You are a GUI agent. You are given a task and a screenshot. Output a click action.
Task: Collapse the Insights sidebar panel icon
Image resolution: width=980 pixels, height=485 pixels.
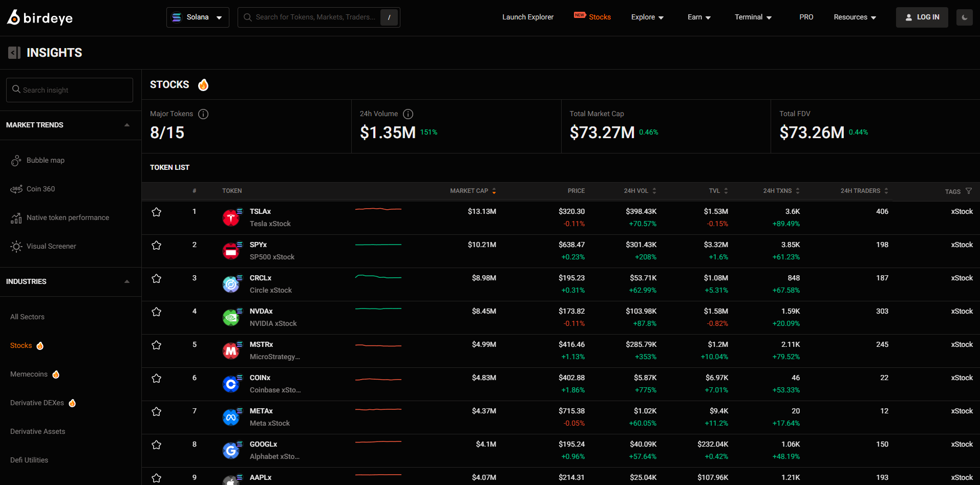click(x=14, y=53)
